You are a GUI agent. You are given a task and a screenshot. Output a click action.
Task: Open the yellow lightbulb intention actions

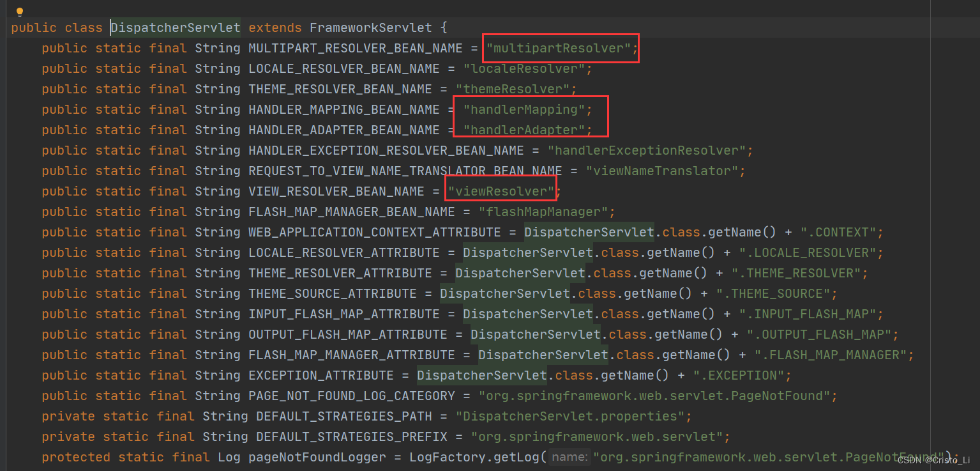click(x=19, y=12)
